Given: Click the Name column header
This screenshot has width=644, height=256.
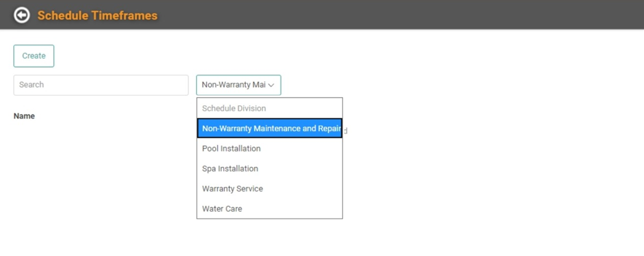Looking at the screenshot, I should [24, 116].
